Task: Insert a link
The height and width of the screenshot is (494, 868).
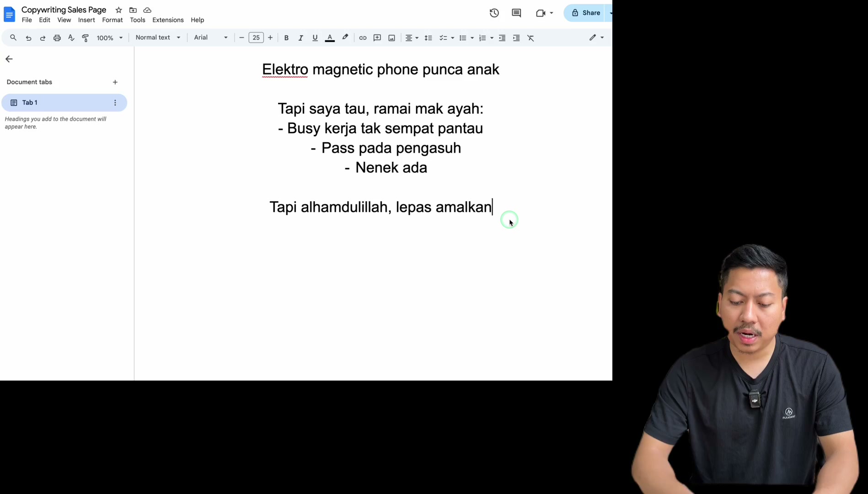Action: 363,38
